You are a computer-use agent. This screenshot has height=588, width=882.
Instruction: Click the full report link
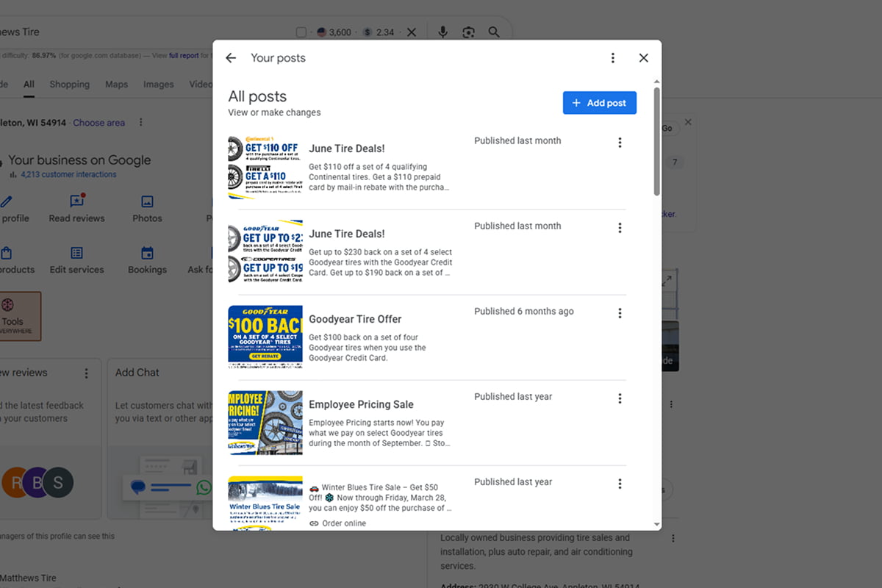click(x=184, y=55)
